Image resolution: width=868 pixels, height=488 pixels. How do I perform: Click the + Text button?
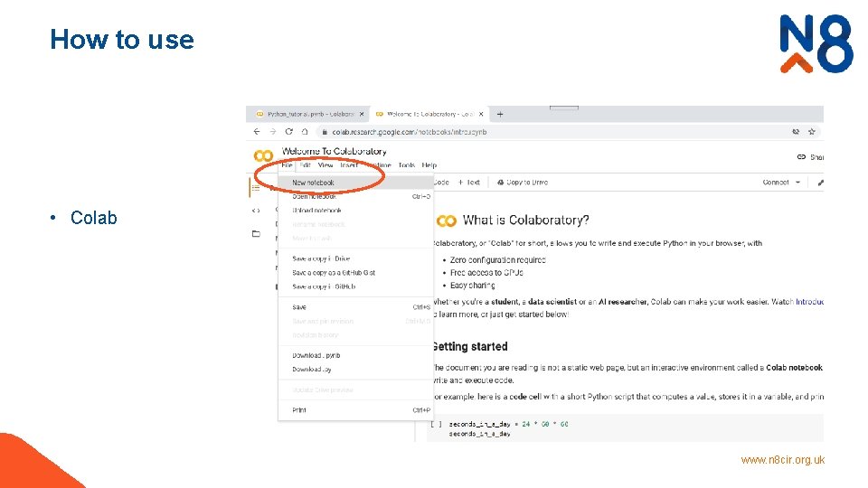(x=469, y=182)
